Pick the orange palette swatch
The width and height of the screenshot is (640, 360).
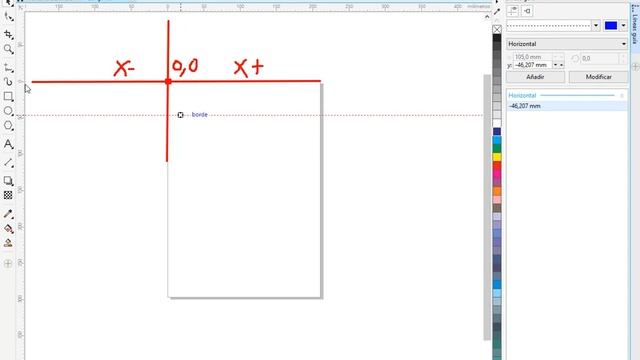click(x=497, y=191)
